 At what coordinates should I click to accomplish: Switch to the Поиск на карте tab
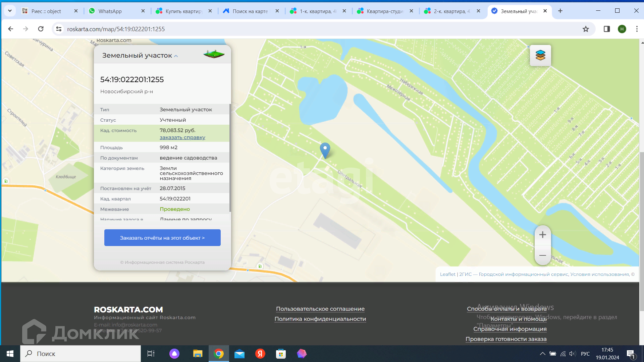250,11
